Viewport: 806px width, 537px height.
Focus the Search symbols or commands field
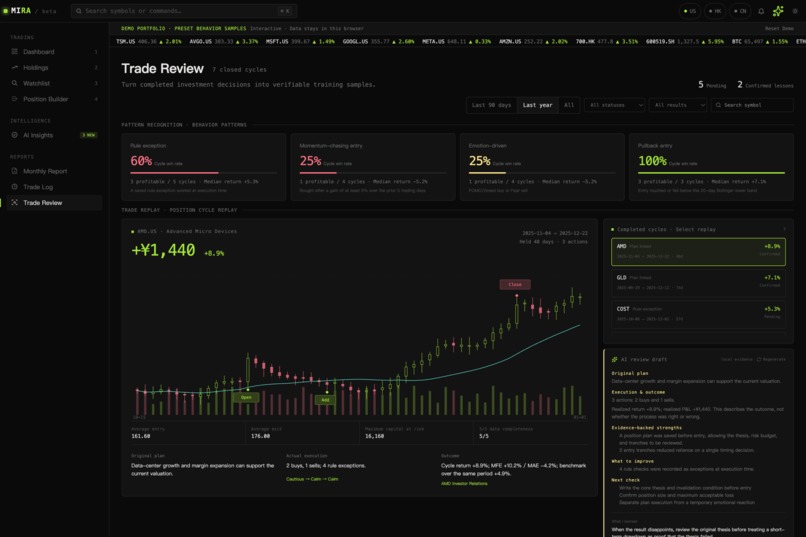click(184, 11)
